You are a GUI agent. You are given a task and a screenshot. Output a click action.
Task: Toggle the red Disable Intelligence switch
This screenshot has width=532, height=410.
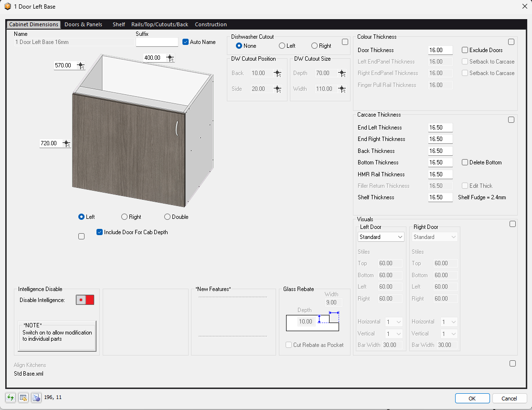(x=85, y=300)
